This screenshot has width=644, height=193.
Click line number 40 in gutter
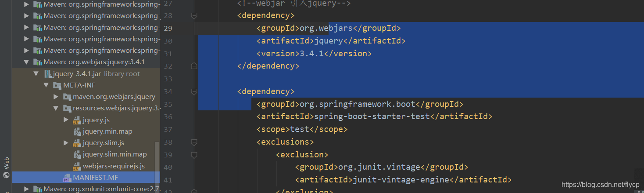tap(168, 168)
